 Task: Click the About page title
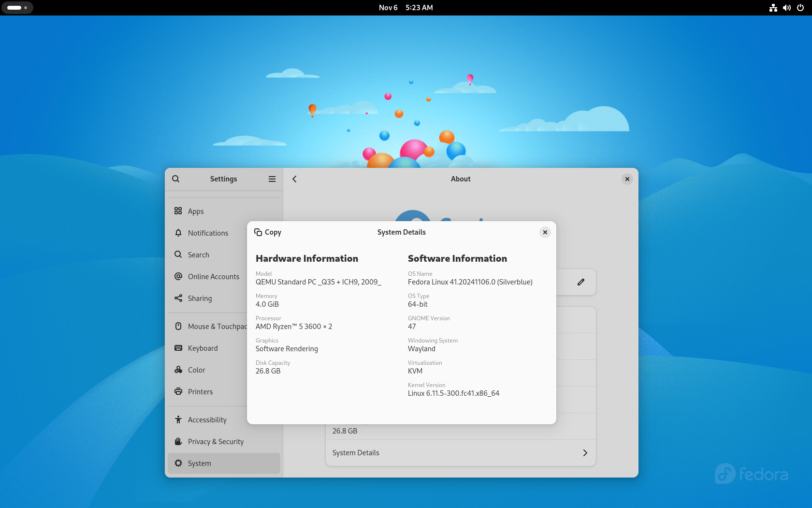point(461,179)
